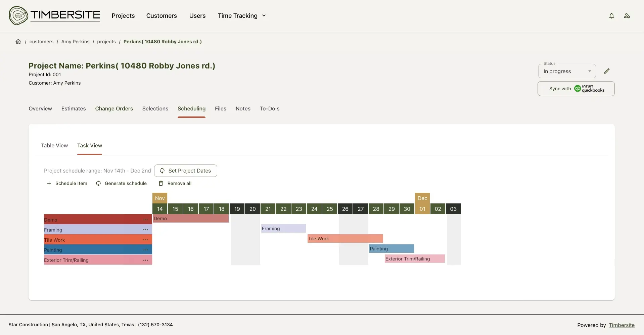Open user account settings icon

coord(627,16)
